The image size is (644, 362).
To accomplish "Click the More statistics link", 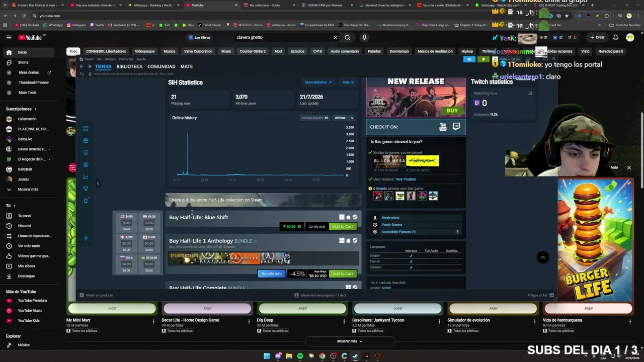I will [318, 82].
